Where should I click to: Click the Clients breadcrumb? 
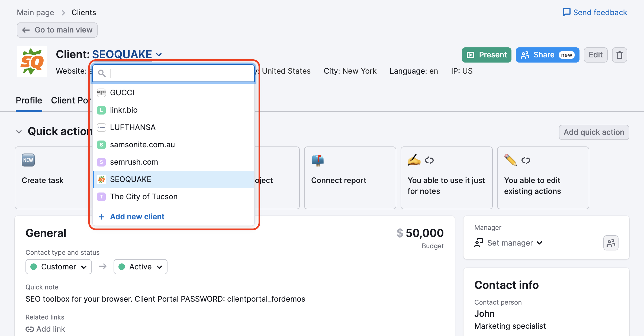(x=84, y=12)
